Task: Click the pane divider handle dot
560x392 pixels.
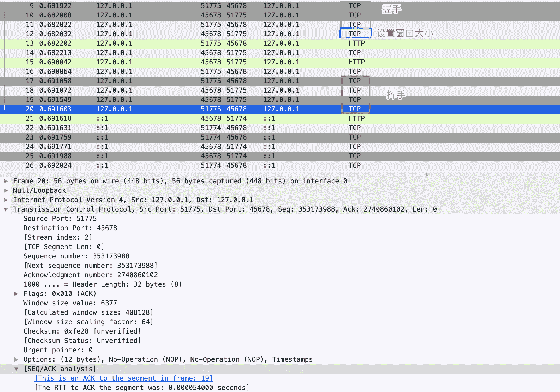Action: pos(427,174)
